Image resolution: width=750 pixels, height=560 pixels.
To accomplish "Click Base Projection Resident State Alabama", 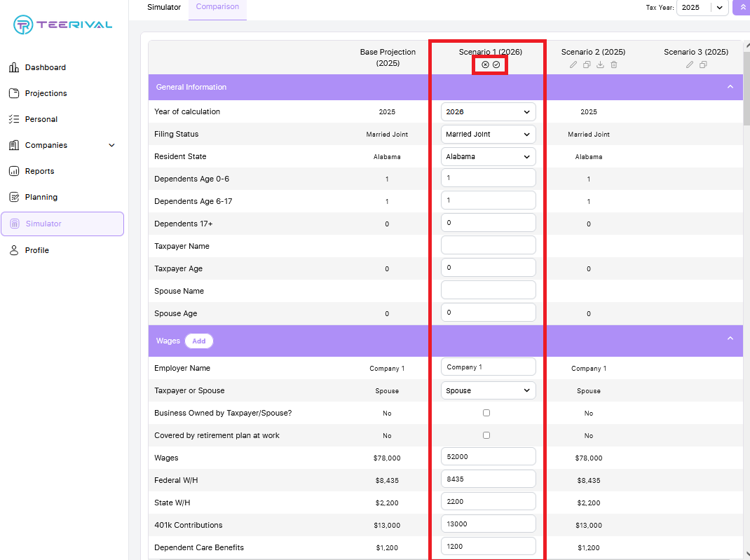I will [387, 157].
